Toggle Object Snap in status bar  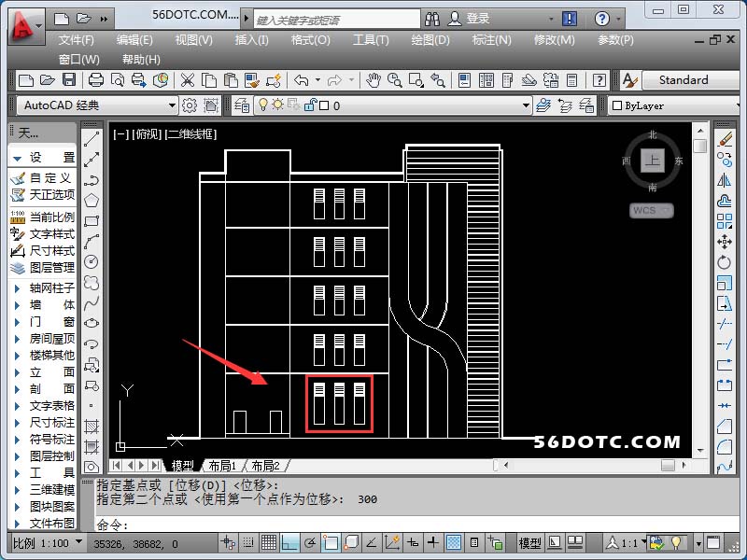331,542
